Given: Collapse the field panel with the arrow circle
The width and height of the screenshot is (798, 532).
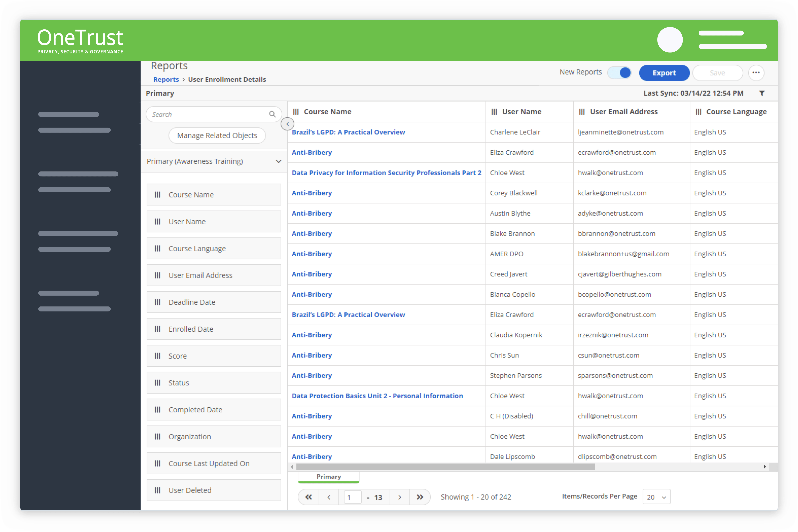Looking at the screenshot, I should pos(287,124).
